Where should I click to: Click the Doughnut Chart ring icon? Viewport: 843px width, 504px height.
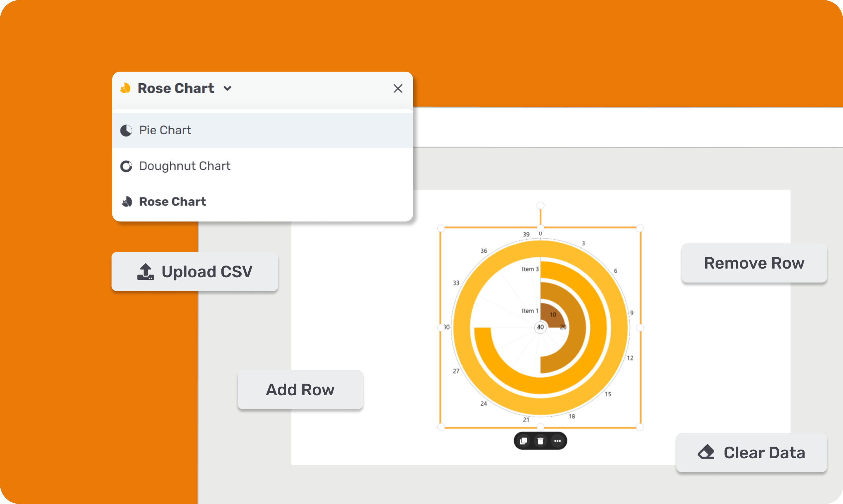(x=126, y=166)
